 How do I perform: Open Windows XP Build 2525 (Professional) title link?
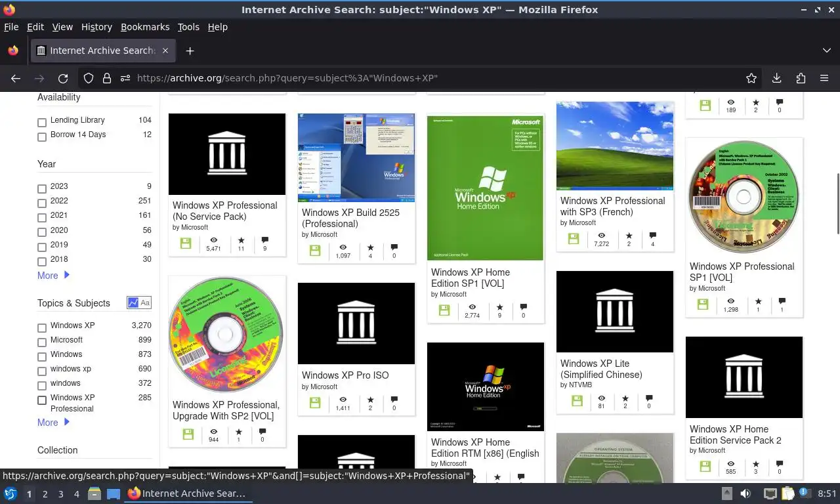click(350, 218)
